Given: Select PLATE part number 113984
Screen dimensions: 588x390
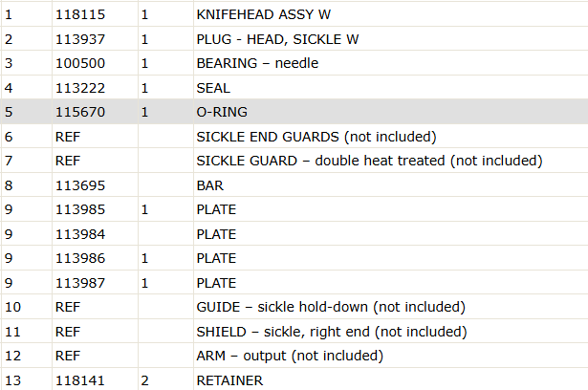Looking at the screenshot, I should (80, 234).
